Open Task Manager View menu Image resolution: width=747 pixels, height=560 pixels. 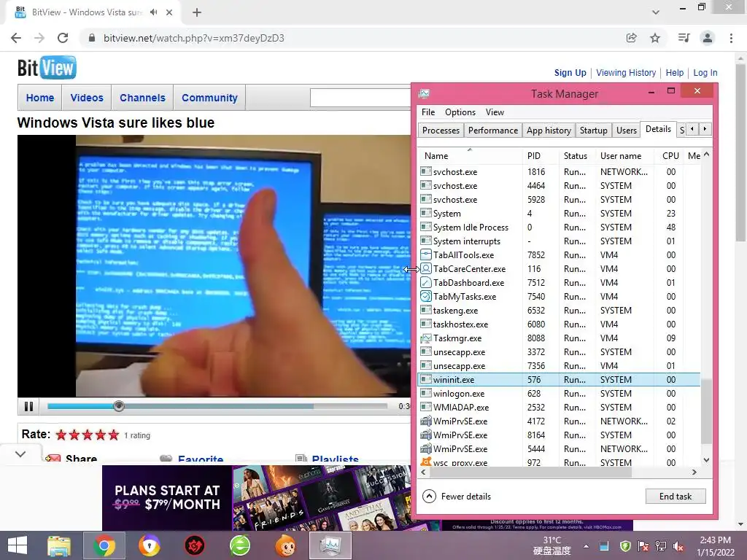click(495, 112)
